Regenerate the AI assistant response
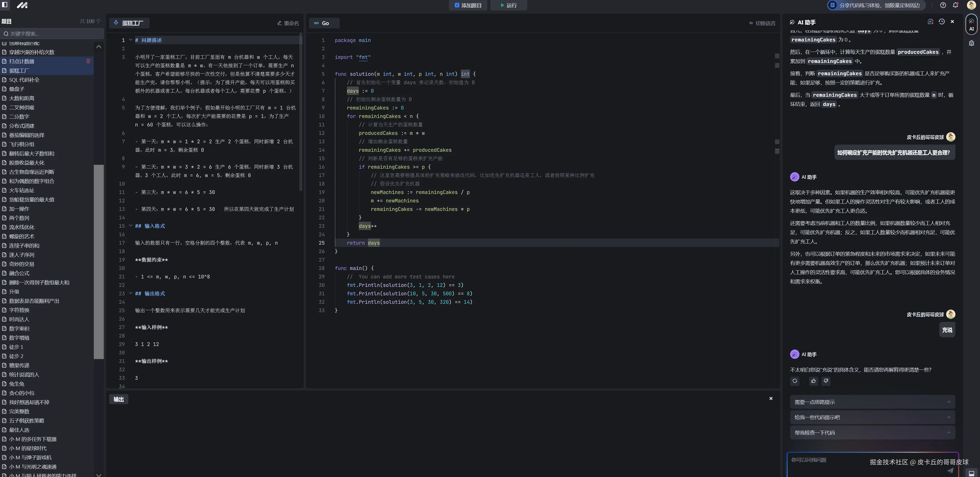 795,381
